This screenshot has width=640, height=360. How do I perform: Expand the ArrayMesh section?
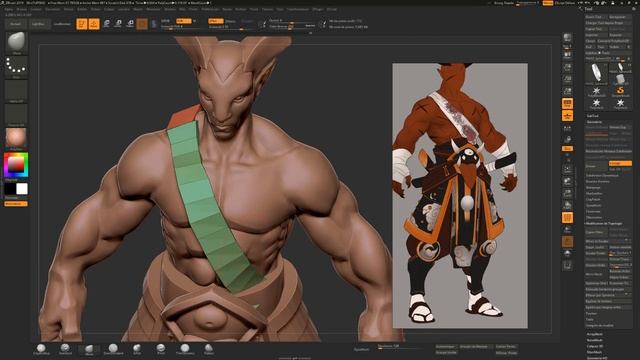595,334
